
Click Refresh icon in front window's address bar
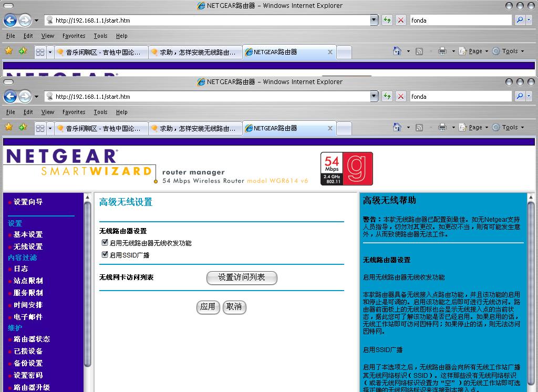pyautogui.click(x=387, y=96)
